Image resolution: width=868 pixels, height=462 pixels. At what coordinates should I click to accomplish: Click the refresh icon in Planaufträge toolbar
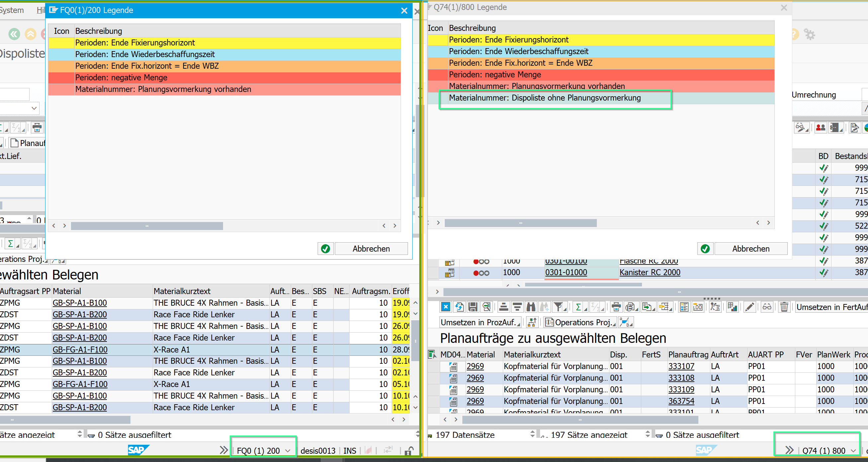(459, 307)
